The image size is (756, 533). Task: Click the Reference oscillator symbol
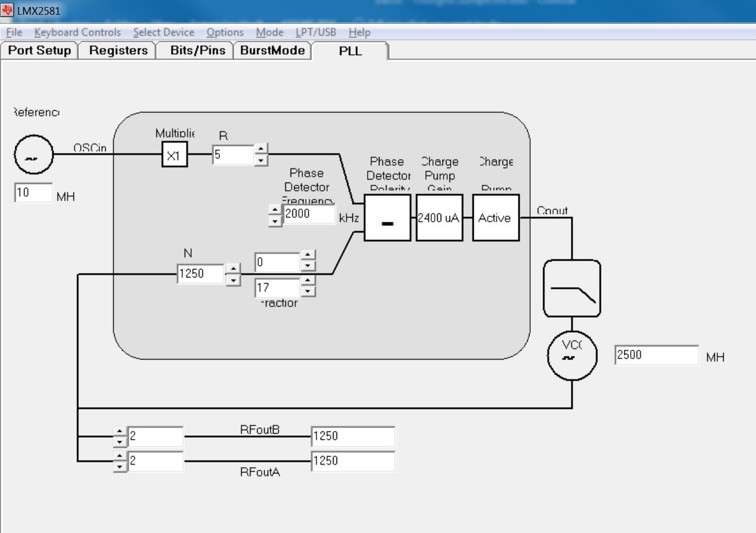[34, 155]
